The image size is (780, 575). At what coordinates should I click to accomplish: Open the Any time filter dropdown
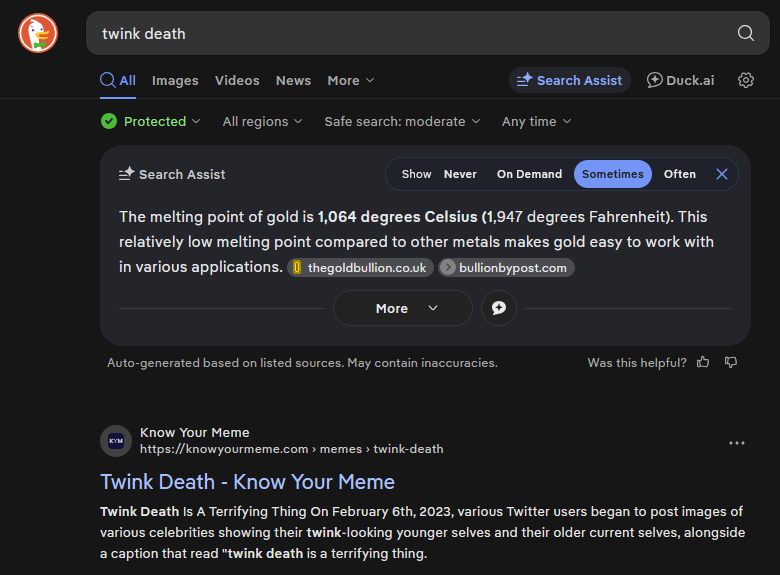pos(536,121)
